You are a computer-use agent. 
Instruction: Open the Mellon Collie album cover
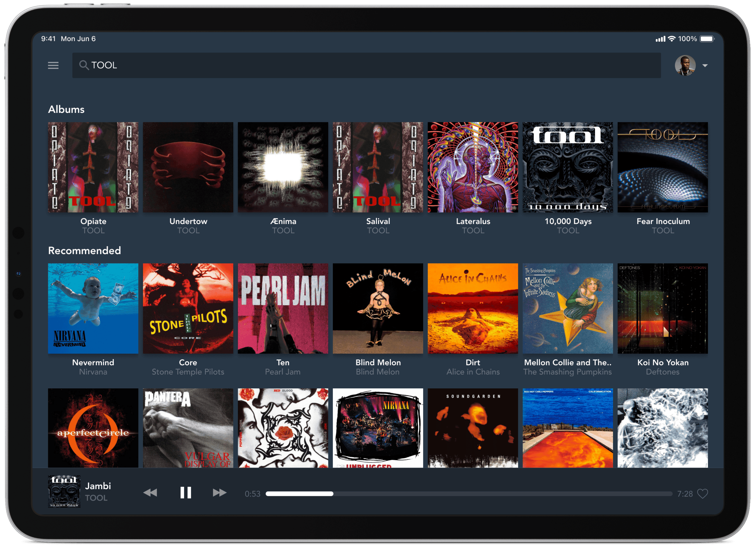coord(568,309)
